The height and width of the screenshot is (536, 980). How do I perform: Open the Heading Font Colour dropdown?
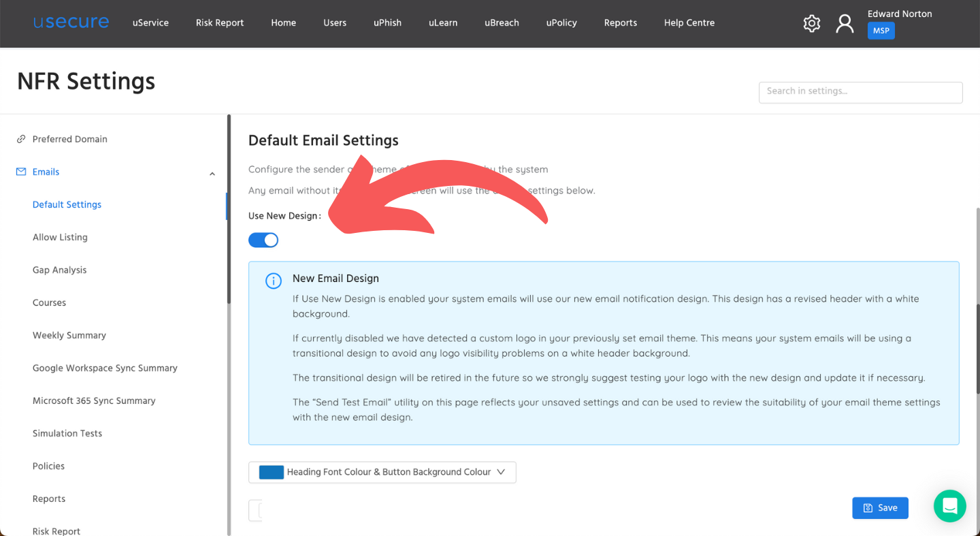[382, 472]
